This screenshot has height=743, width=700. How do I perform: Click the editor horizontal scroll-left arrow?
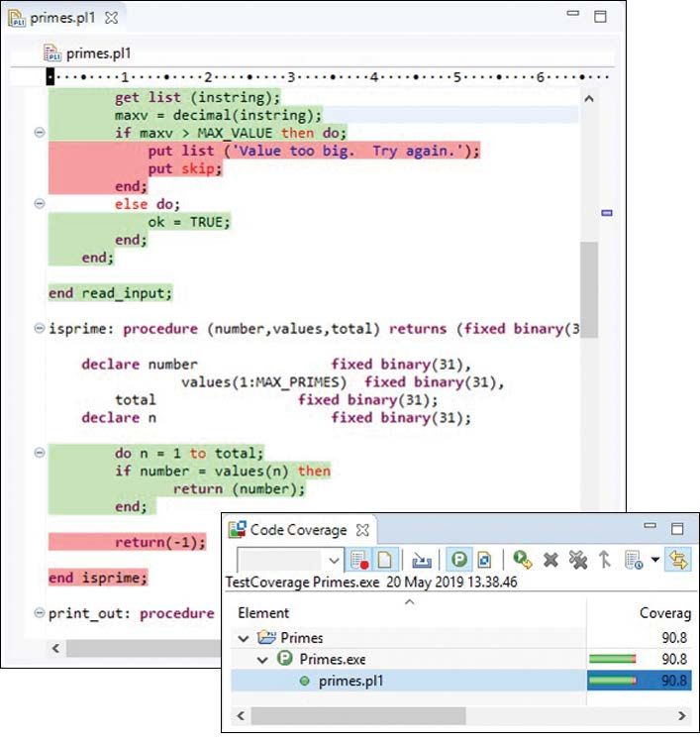55,648
